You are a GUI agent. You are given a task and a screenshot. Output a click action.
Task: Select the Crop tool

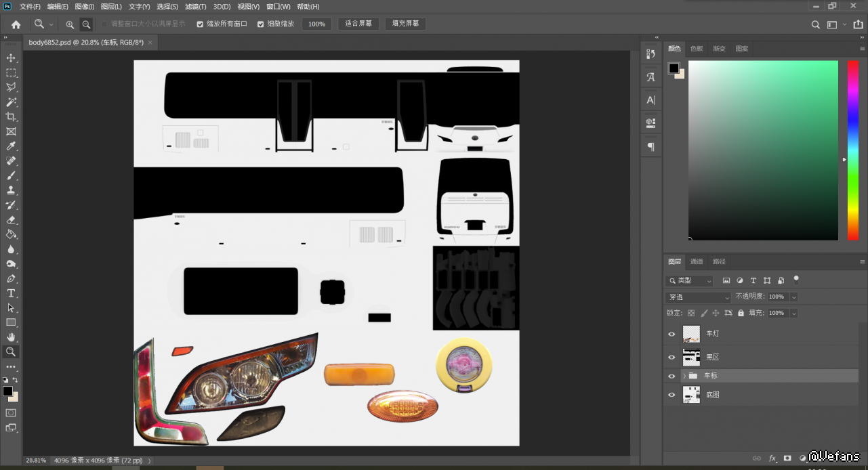point(11,117)
